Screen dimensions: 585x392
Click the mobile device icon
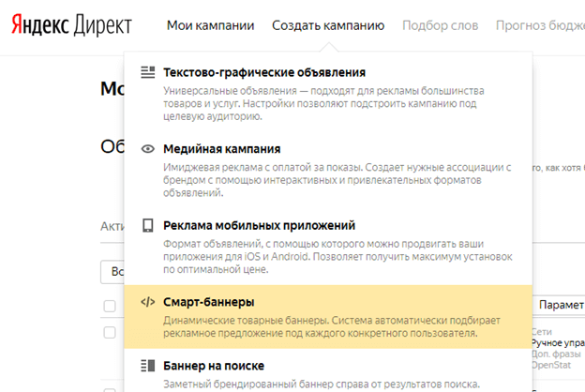pos(148,225)
